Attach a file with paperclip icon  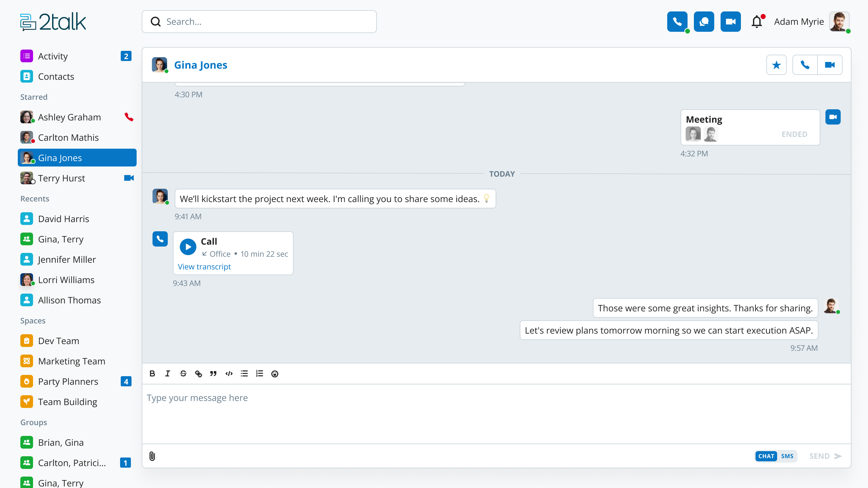152,456
